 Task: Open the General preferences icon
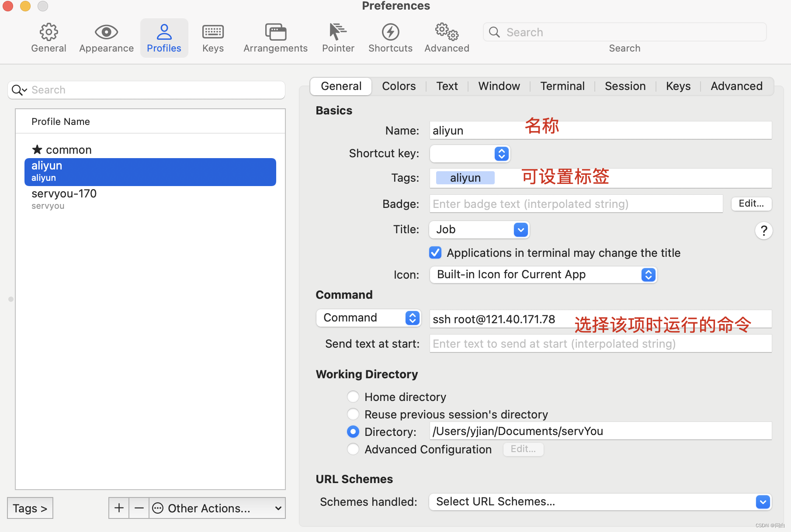49,38
